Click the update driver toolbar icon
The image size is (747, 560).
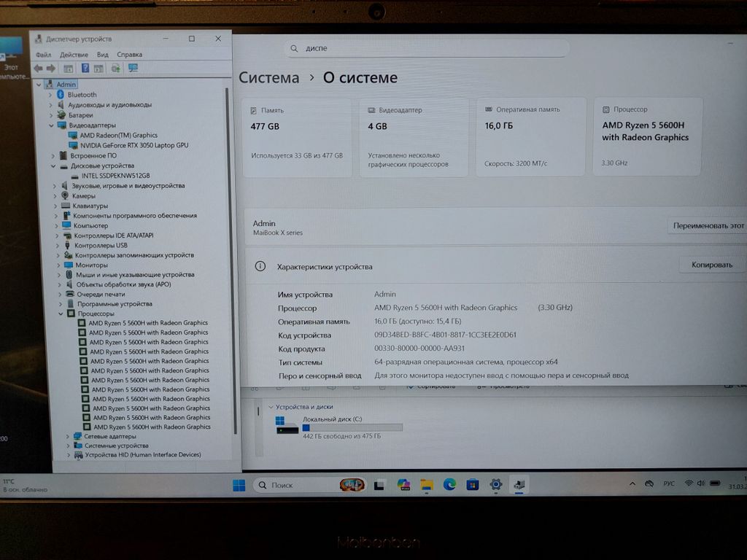point(115,69)
